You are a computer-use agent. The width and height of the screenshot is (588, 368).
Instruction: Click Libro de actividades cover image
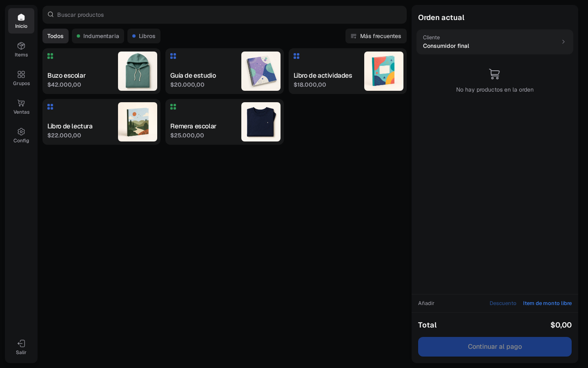click(x=384, y=71)
